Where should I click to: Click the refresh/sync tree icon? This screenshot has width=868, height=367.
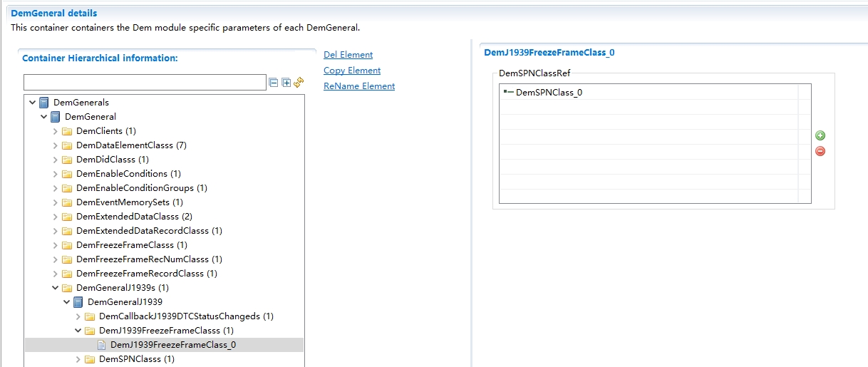(299, 83)
